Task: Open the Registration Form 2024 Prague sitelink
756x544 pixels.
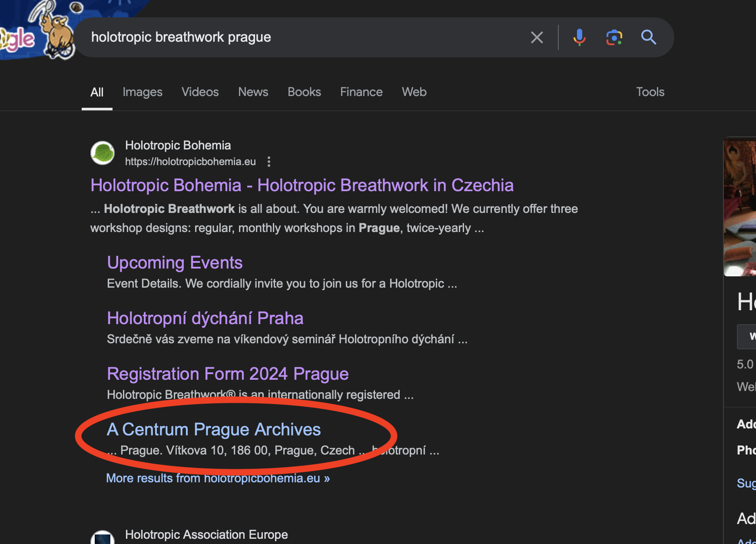Action: pos(228,374)
